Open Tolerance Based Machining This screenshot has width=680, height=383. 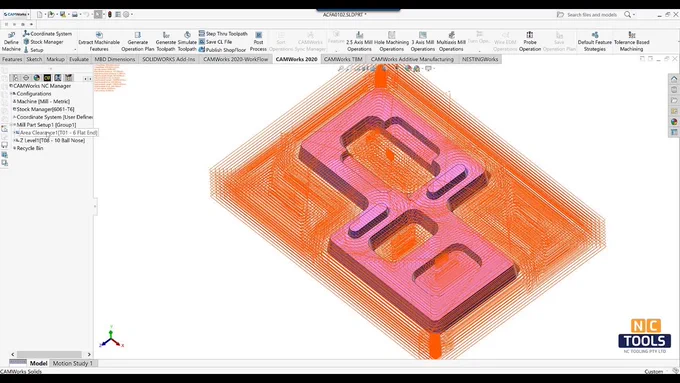pos(631,42)
